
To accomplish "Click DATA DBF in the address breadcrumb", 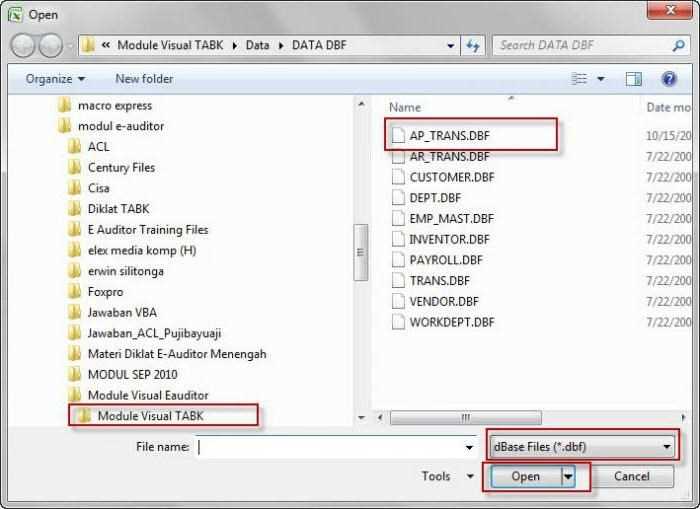I will [x=319, y=45].
